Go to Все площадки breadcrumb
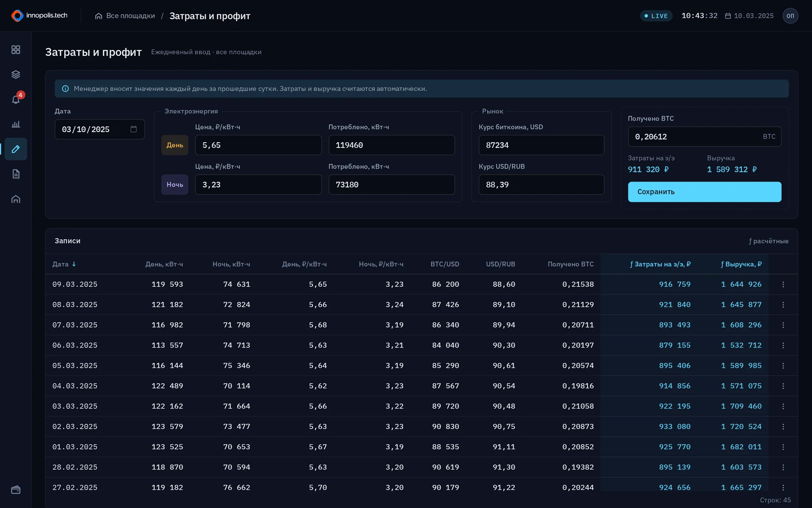 (125, 16)
